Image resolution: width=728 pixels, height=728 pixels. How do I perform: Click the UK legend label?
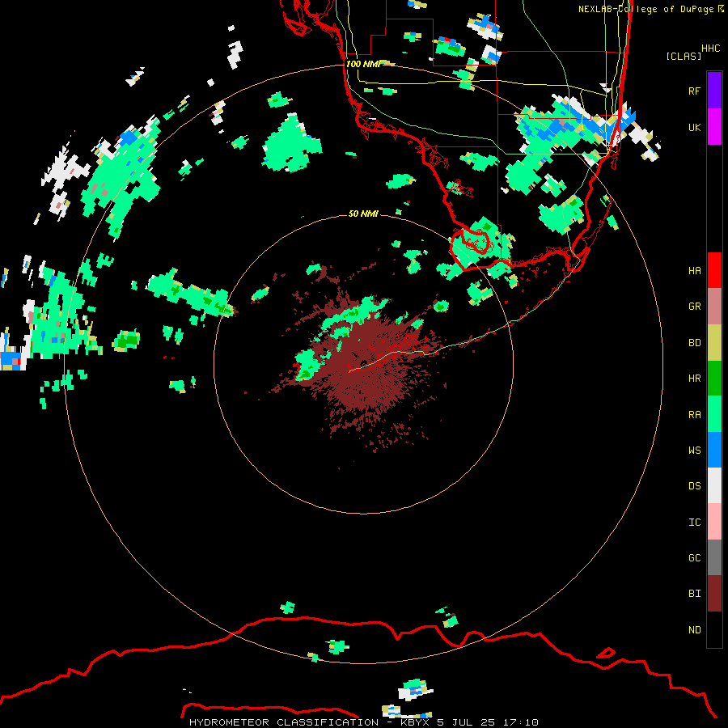(694, 127)
